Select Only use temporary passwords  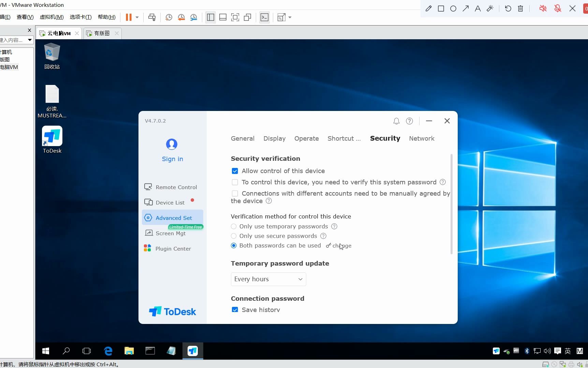coord(234,226)
